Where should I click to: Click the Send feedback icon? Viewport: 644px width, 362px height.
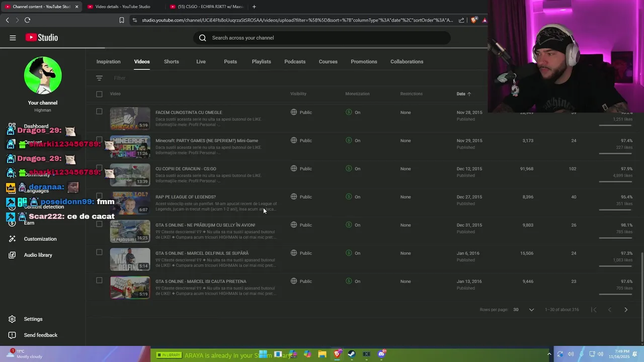(x=12, y=335)
